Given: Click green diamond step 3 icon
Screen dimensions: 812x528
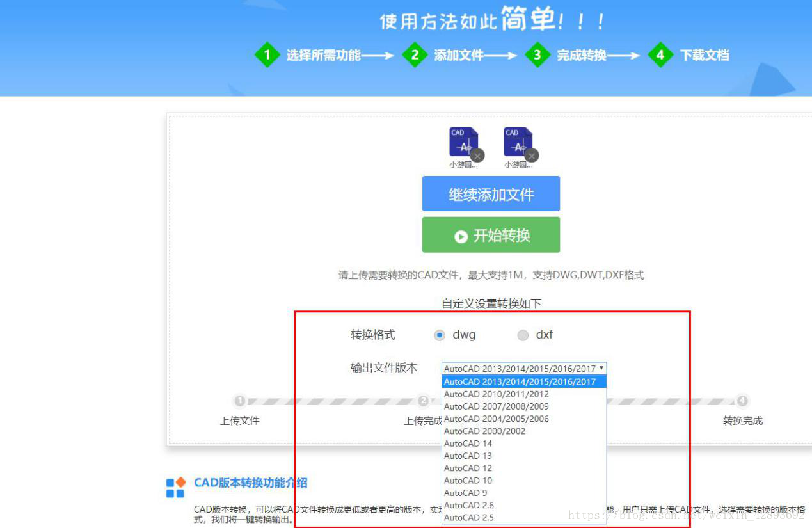Looking at the screenshot, I should point(537,55).
